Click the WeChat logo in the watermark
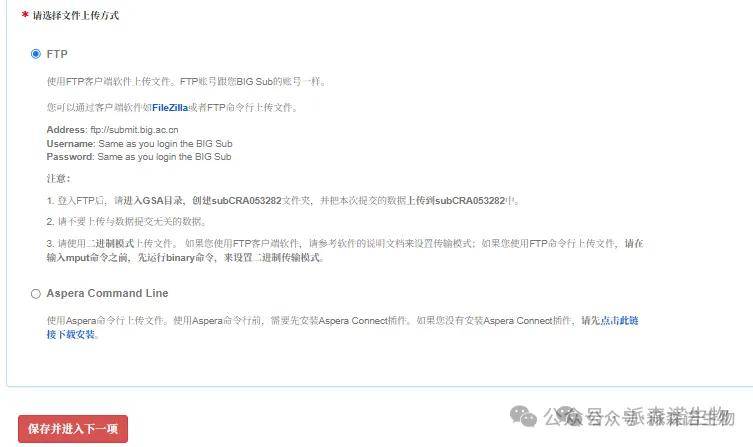753x447 pixels. point(523,416)
